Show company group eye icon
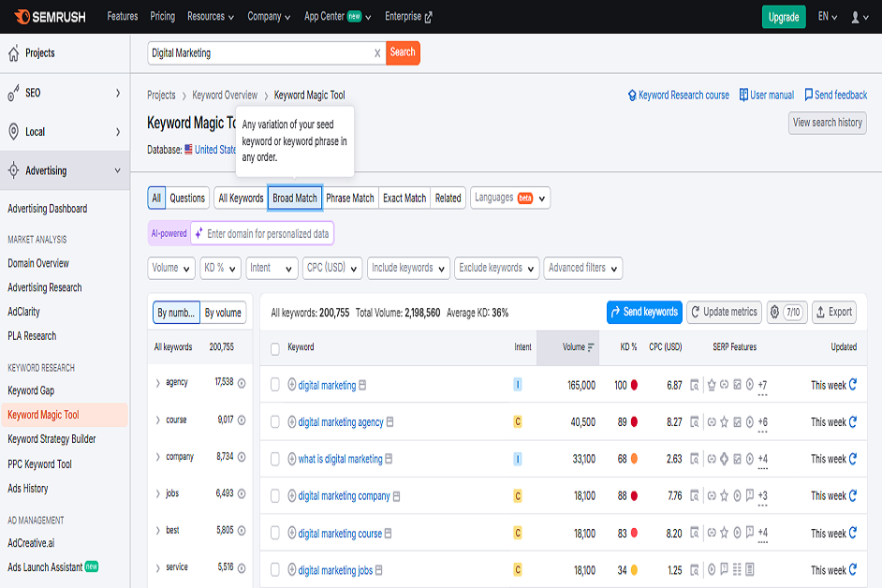The width and height of the screenshot is (882, 588). [242, 457]
